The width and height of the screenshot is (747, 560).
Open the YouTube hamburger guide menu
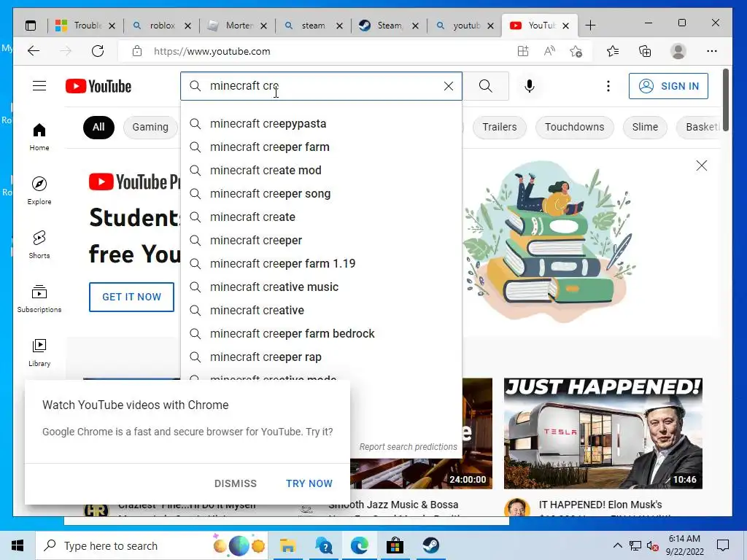(39, 86)
